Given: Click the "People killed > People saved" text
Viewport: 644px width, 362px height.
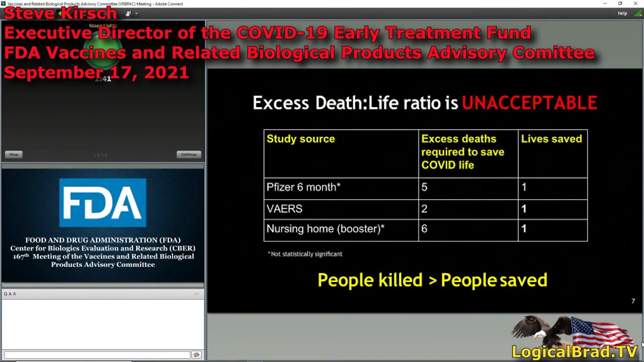Looking at the screenshot, I should tap(432, 280).
